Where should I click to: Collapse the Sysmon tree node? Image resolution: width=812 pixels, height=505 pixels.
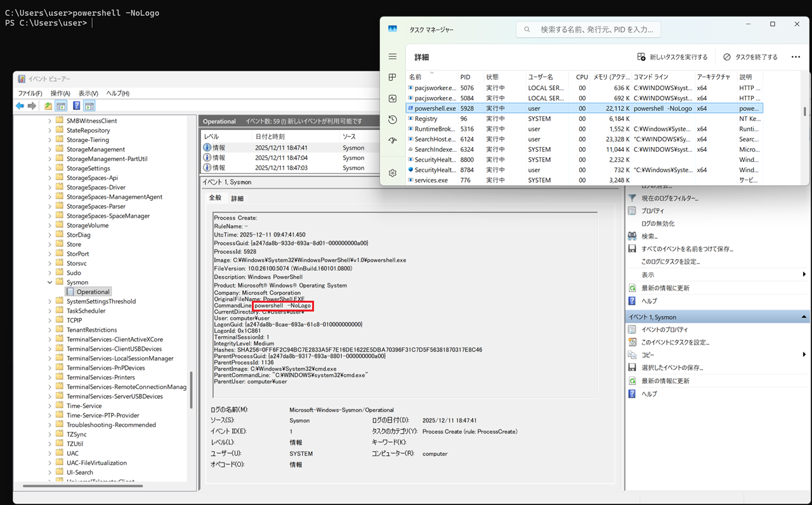(49, 282)
